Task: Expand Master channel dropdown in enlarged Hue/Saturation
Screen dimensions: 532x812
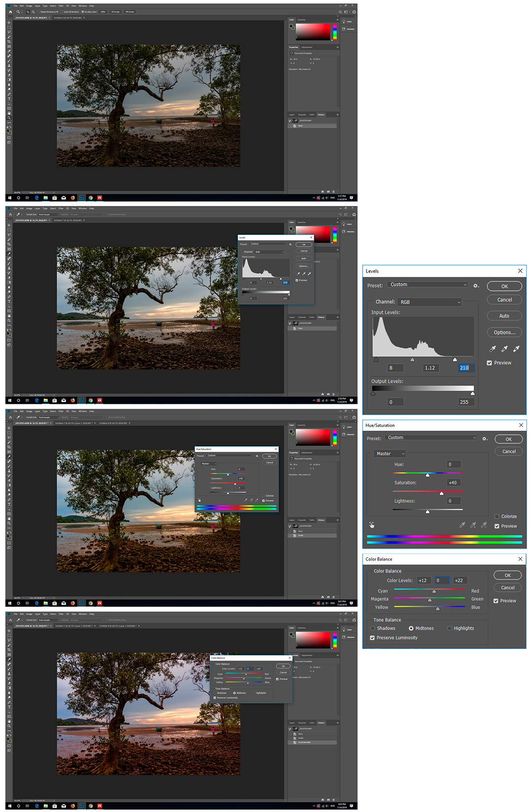Action: pyautogui.click(x=390, y=454)
